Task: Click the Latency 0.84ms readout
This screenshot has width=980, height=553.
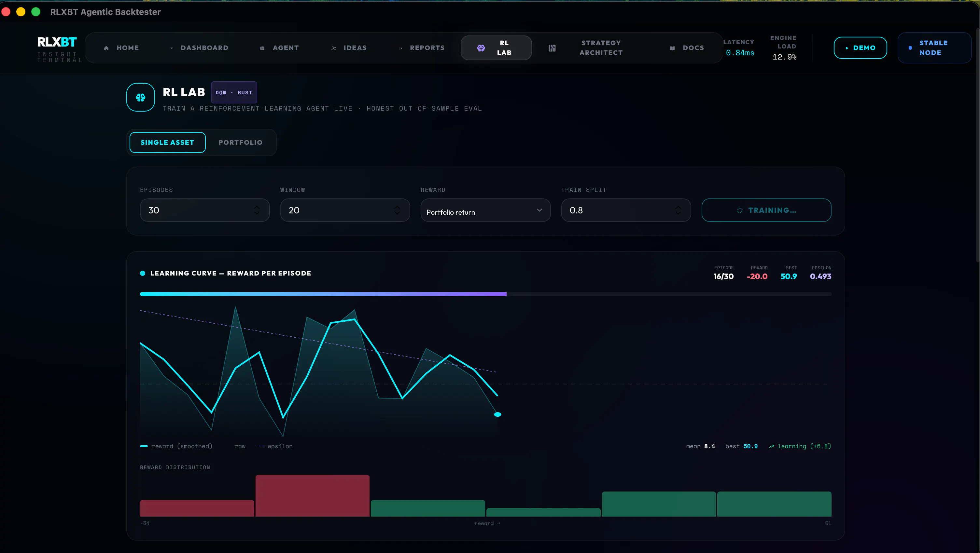Action: [x=739, y=48]
